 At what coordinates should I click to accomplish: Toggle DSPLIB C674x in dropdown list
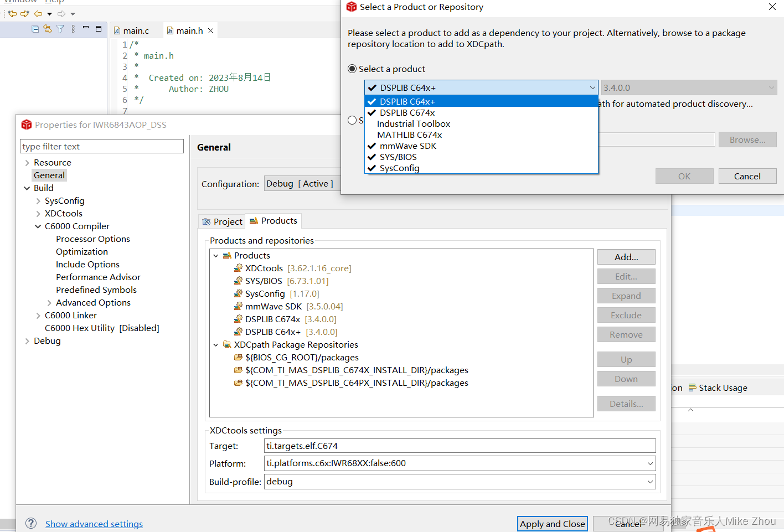click(481, 113)
